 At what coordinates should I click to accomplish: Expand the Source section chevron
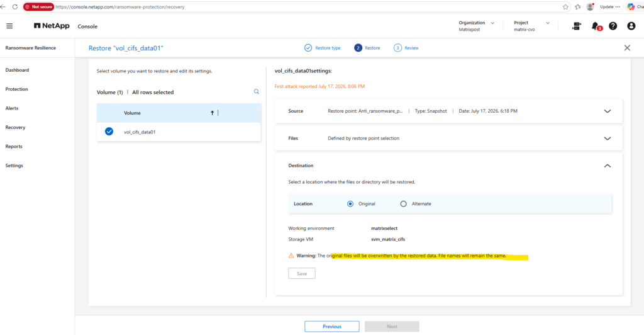pos(608,111)
